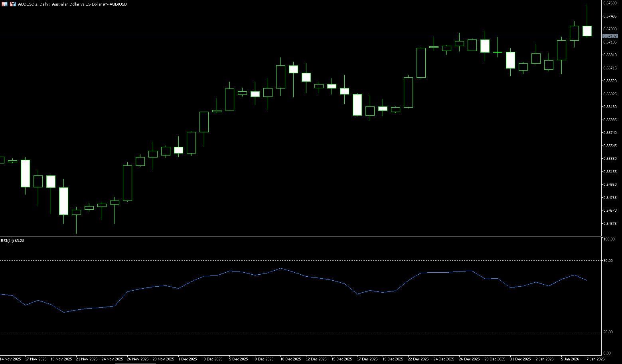Click the RSI 80.00 level label

tap(608, 261)
